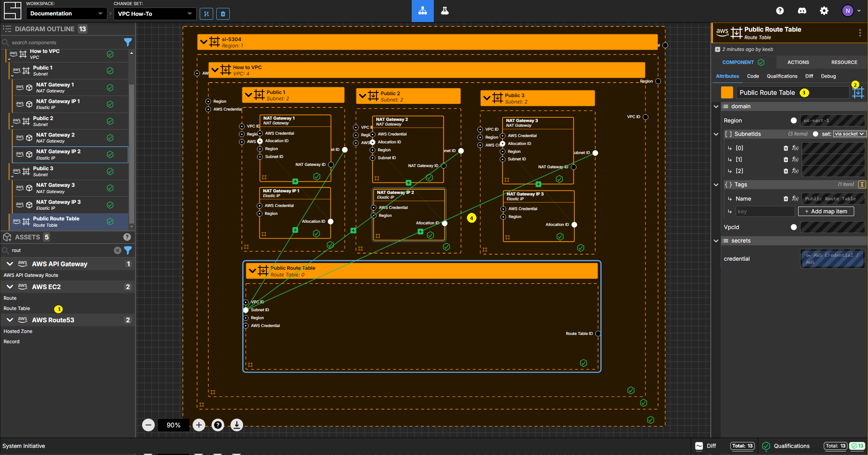
Task: Zoom out the diagram with minus button
Action: point(148,425)
